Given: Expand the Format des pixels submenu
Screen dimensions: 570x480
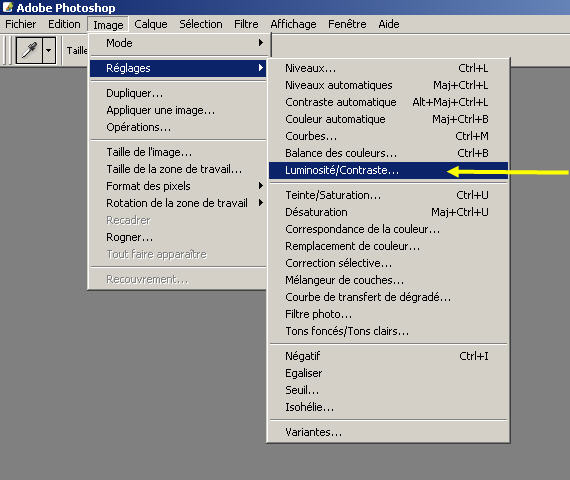Looking at the screenshot, I should tap(178, 186).
